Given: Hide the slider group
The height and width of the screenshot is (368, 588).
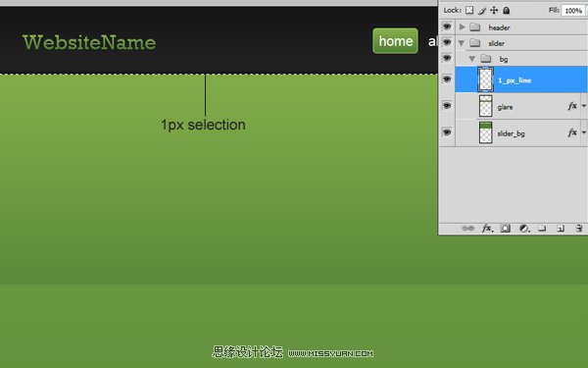Looking at the screenshot, I should 447,42.
